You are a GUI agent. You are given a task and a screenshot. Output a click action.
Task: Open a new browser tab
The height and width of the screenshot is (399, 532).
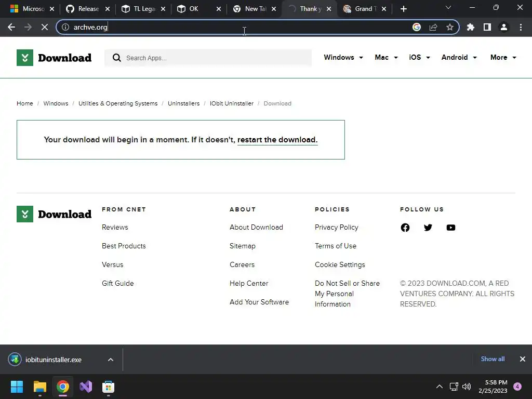pos(403,9)
